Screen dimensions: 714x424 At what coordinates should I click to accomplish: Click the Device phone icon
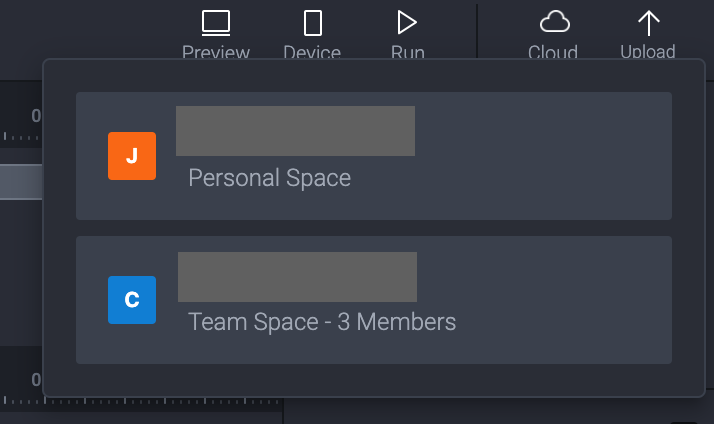(x=313, y=23)
